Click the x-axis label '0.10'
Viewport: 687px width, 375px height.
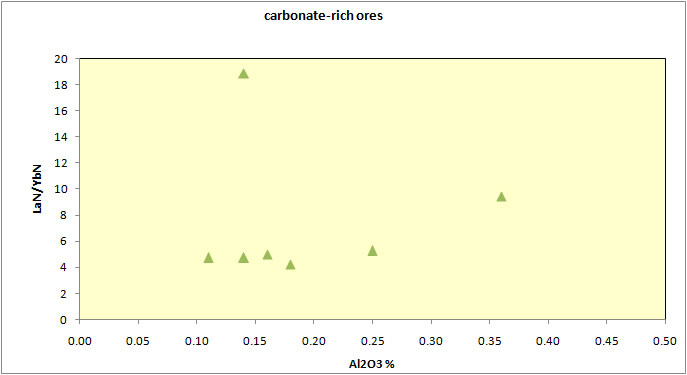click(x=197, y=341)
